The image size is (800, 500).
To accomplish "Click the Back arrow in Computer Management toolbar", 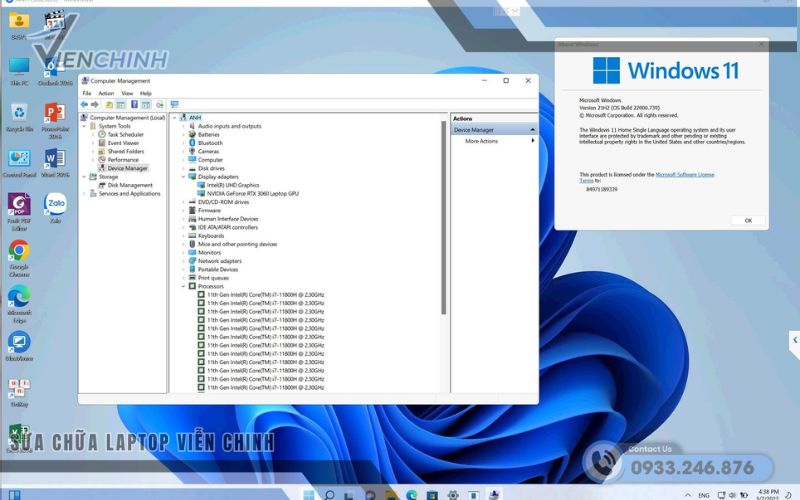I will pos(84,105).
